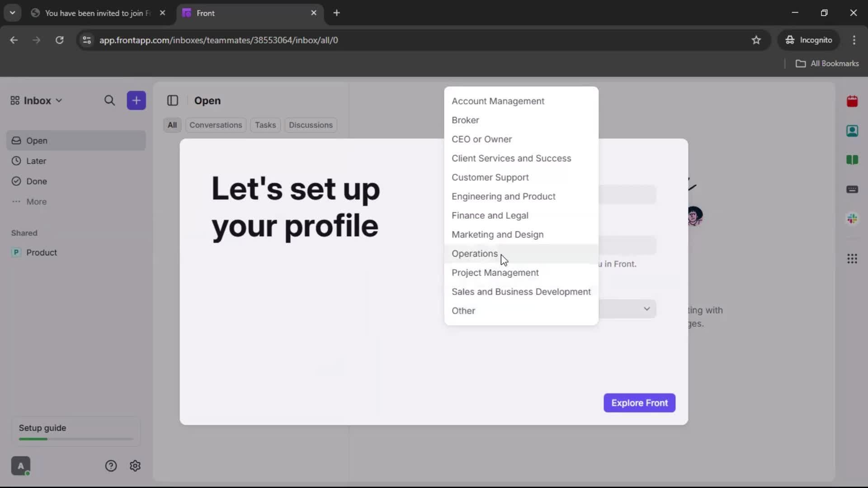Switch to the Discussions tab
Viewport: 868px width, 488px height.
click(311, 125)
